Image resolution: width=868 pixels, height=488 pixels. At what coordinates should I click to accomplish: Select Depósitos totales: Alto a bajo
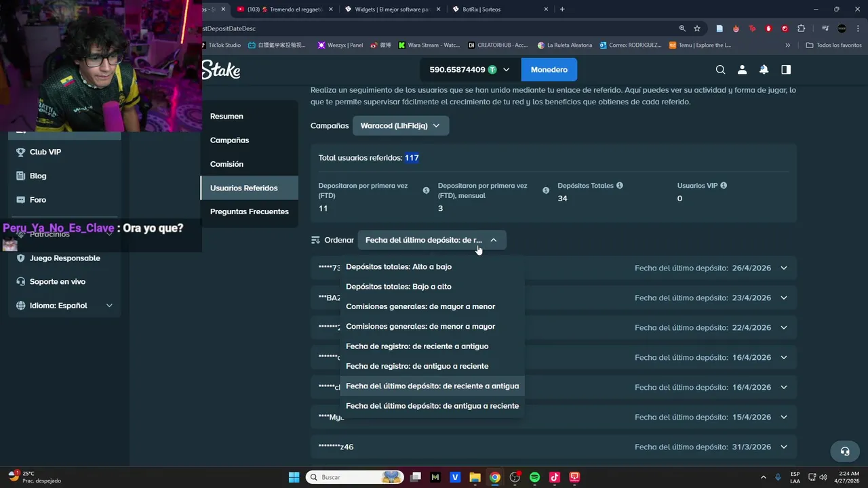point(432,266)
